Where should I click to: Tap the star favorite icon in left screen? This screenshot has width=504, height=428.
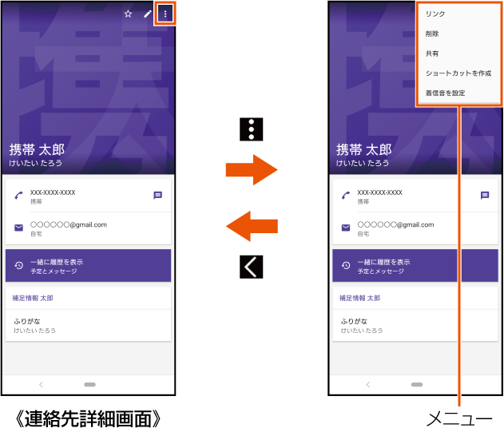coord(128,14)
